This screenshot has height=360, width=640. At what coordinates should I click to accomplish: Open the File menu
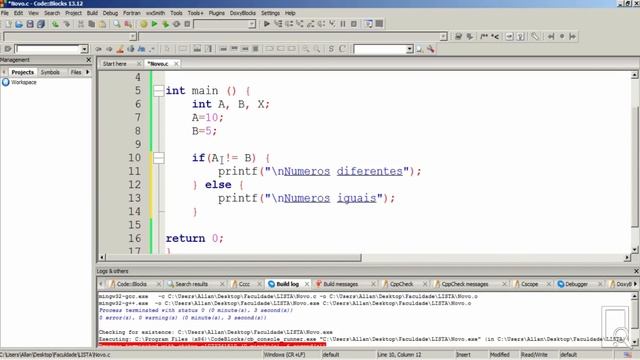[x=5, y=13]
